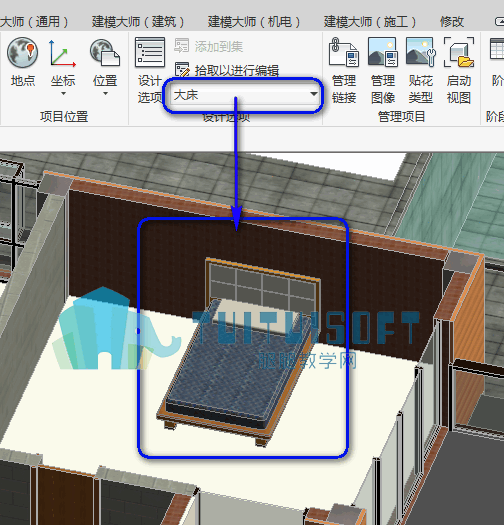
Task: Open the 修改 ribbon tab
Action: [452, 22]
